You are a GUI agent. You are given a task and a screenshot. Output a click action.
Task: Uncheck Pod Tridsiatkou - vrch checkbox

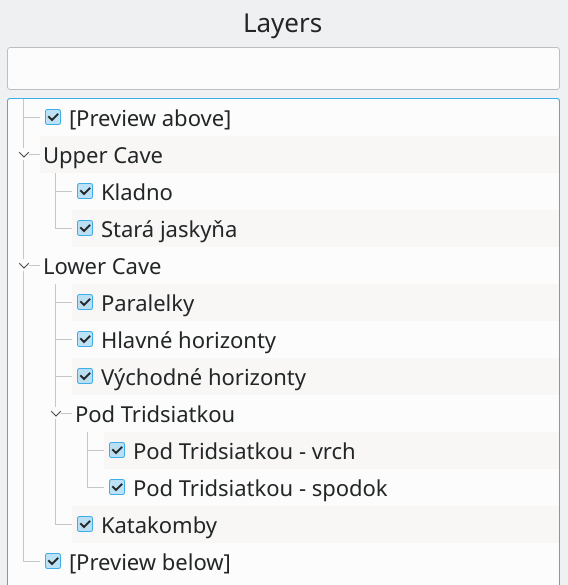tap(117, 450)
